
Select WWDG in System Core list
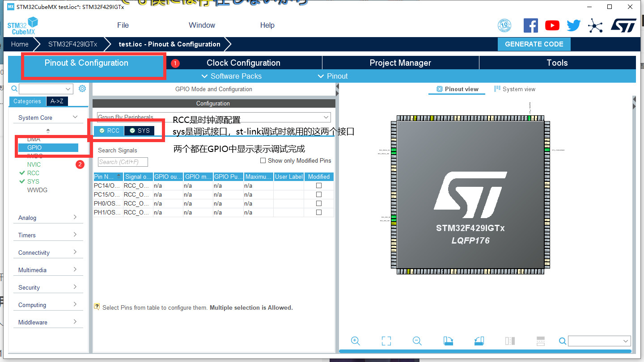click(x=37, y=190)
